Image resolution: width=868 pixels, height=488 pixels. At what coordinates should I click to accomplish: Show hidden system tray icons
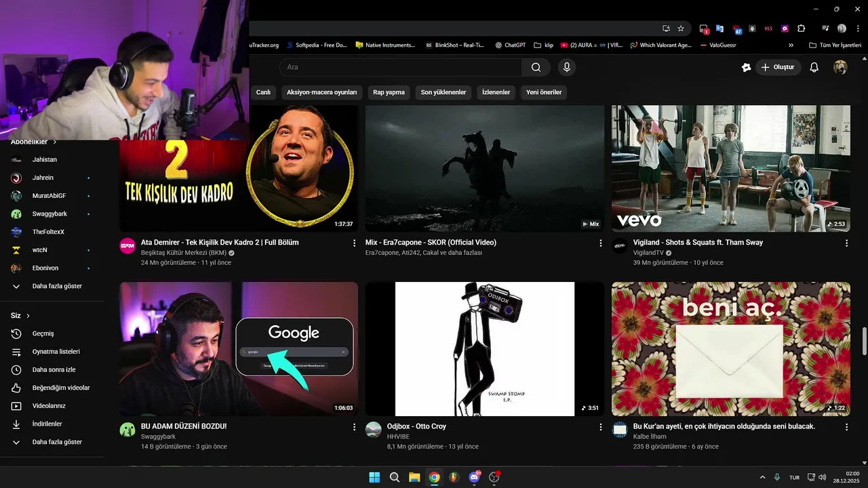pos(762,477)
